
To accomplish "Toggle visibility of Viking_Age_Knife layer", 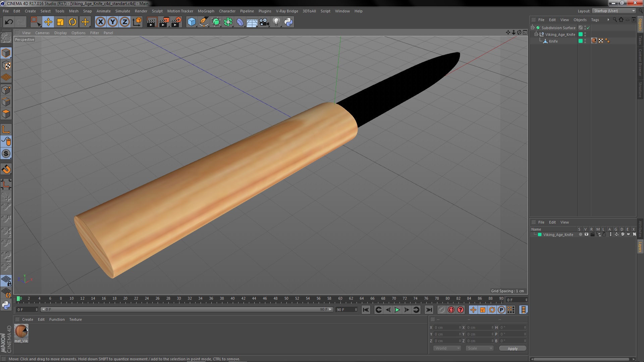I will click(x=586, y=235).
